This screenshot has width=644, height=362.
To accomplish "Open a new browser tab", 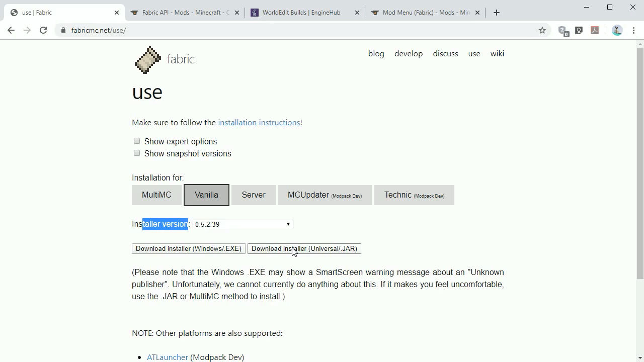I will pos(497,13).
